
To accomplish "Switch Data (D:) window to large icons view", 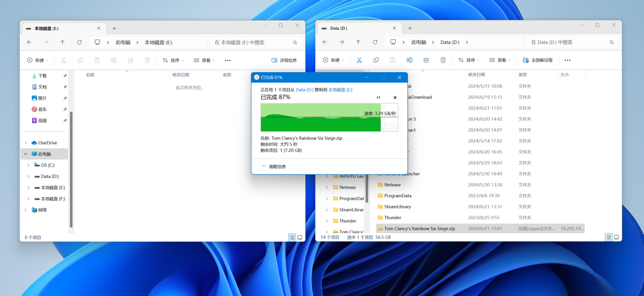I will [x=617, y=237].
